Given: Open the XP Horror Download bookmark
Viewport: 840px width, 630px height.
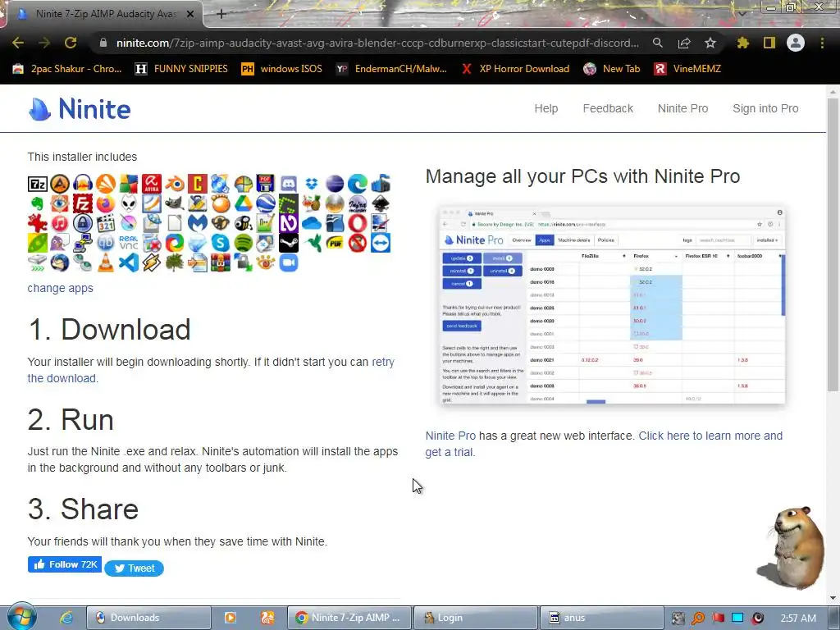Looking at the screenshot, I should coord(515,69).
